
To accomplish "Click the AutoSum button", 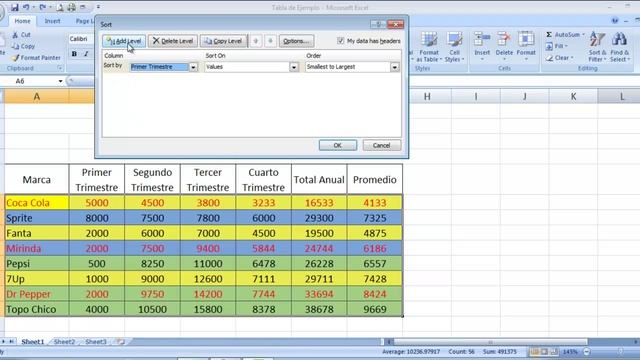I will tap(565, 35).
